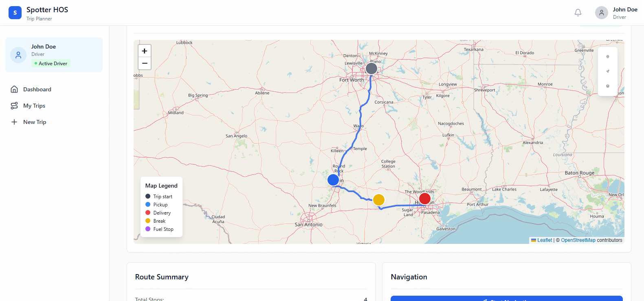Click the Delivery legend red swatch

[x=148, y=212]
